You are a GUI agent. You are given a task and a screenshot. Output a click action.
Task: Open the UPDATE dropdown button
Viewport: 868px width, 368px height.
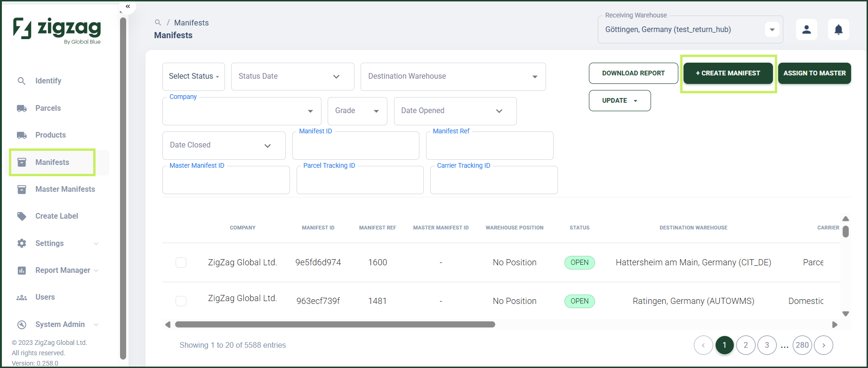click(x=619, y=101)
